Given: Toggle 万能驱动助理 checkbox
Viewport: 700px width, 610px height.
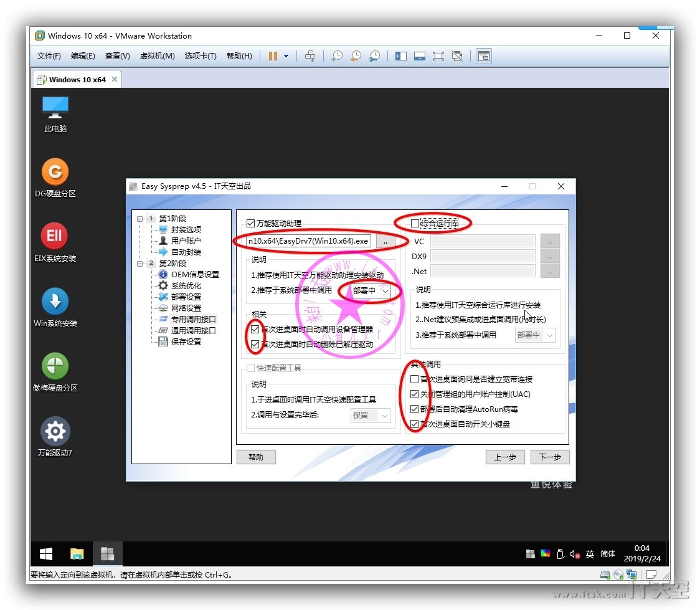Looking at the screenshot, I should point(251,223).
